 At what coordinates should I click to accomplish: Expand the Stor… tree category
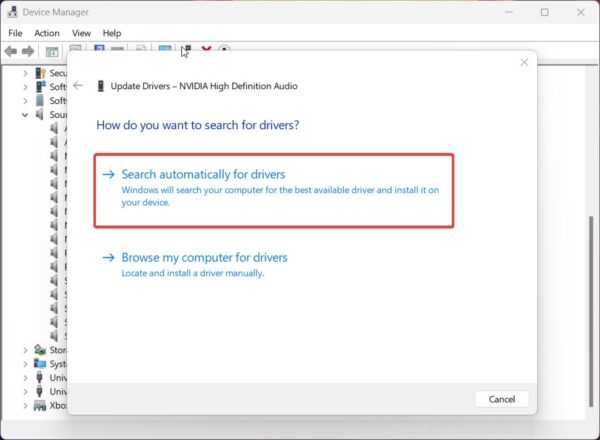(x=25, y=350)
